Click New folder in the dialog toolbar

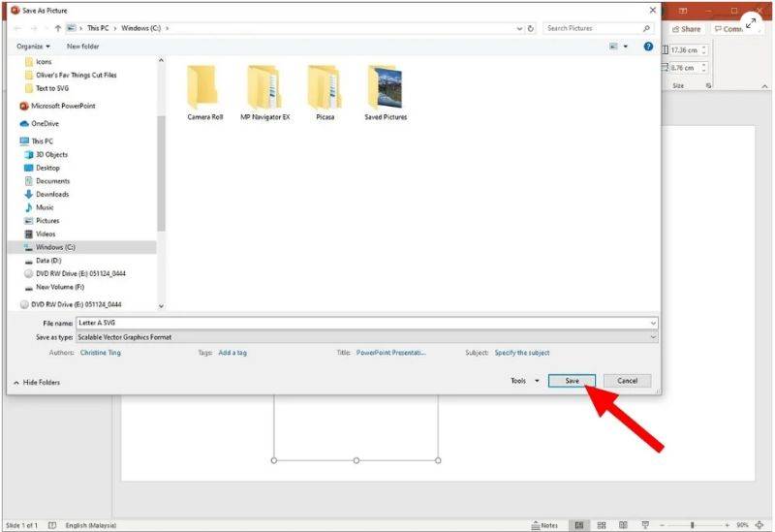pos(82,46)
